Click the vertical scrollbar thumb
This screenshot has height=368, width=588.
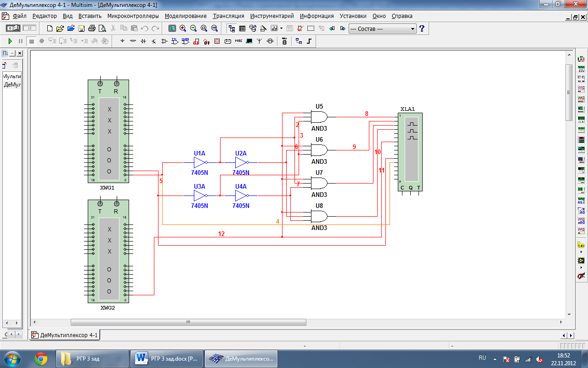pyautogui.click(x=569, y=92)
